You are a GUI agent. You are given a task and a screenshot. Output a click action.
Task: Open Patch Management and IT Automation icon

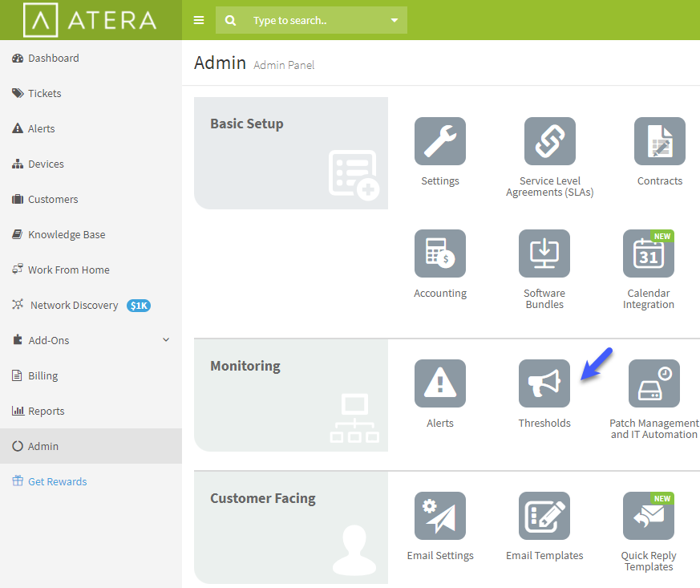(654, 383)
